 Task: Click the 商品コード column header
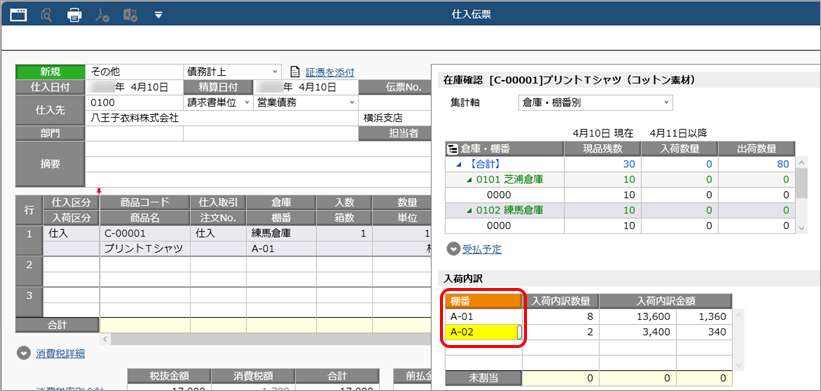[145, 203]
